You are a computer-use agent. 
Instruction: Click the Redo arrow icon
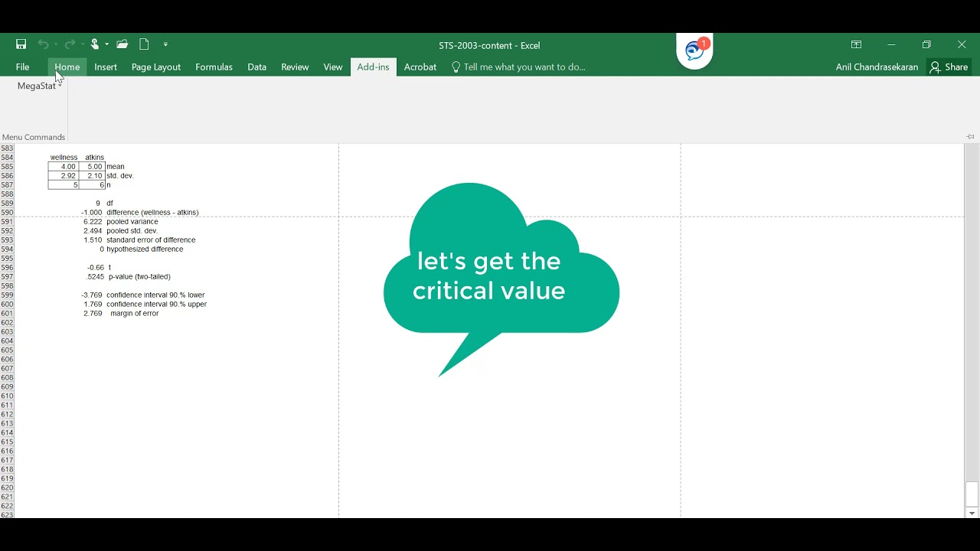point(70,44)
